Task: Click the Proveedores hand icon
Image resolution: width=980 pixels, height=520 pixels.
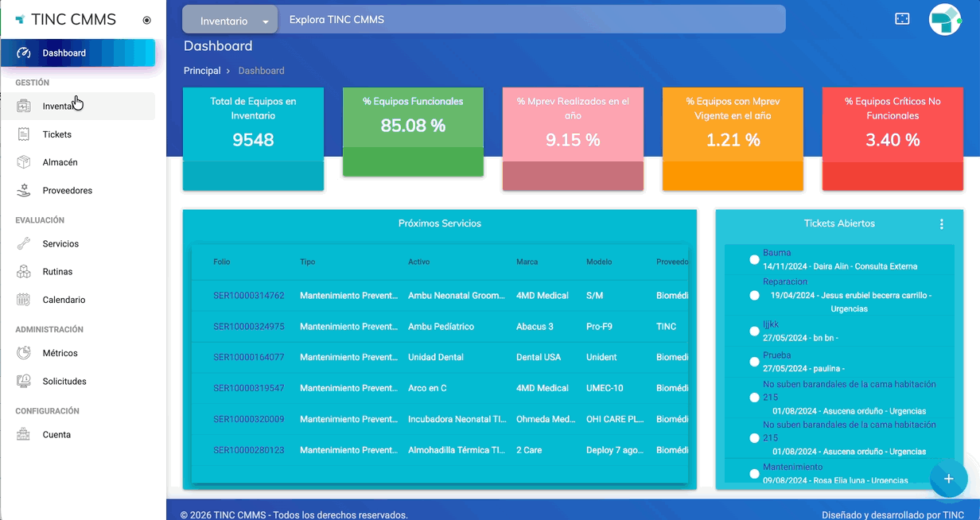Action: coord(24,191)
